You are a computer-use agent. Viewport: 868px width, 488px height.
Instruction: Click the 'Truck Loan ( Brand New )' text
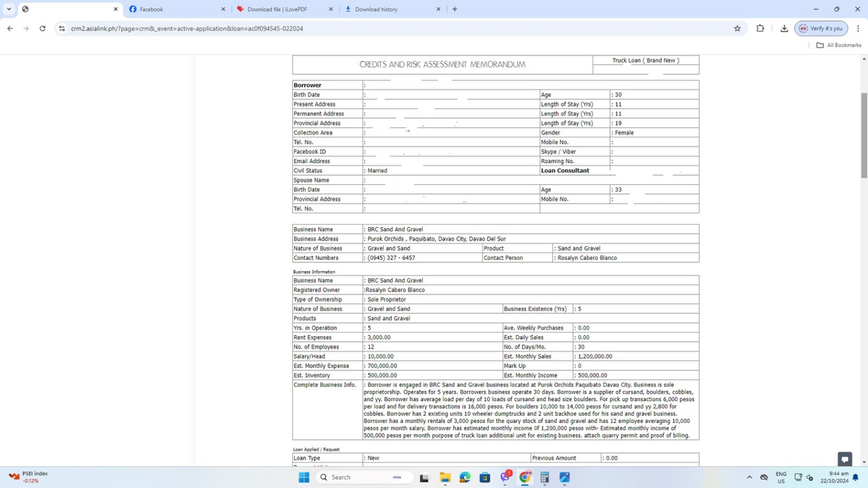(646, 60)
